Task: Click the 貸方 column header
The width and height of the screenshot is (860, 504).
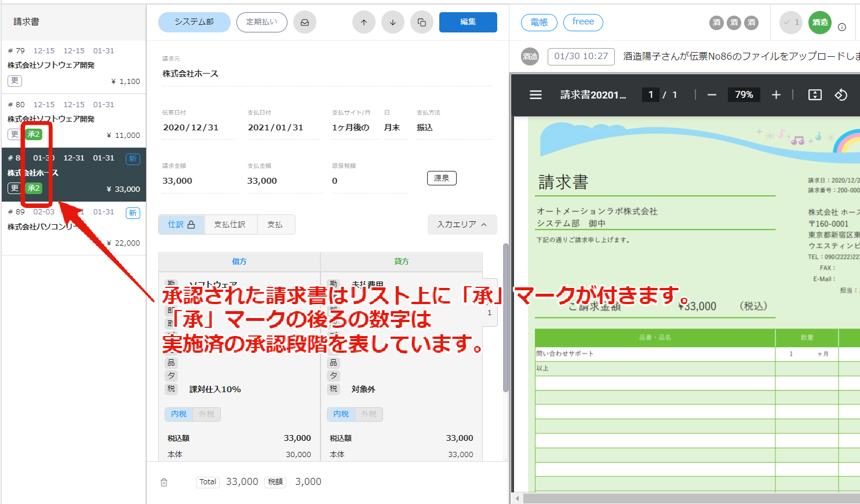Action: pos(402,262)
